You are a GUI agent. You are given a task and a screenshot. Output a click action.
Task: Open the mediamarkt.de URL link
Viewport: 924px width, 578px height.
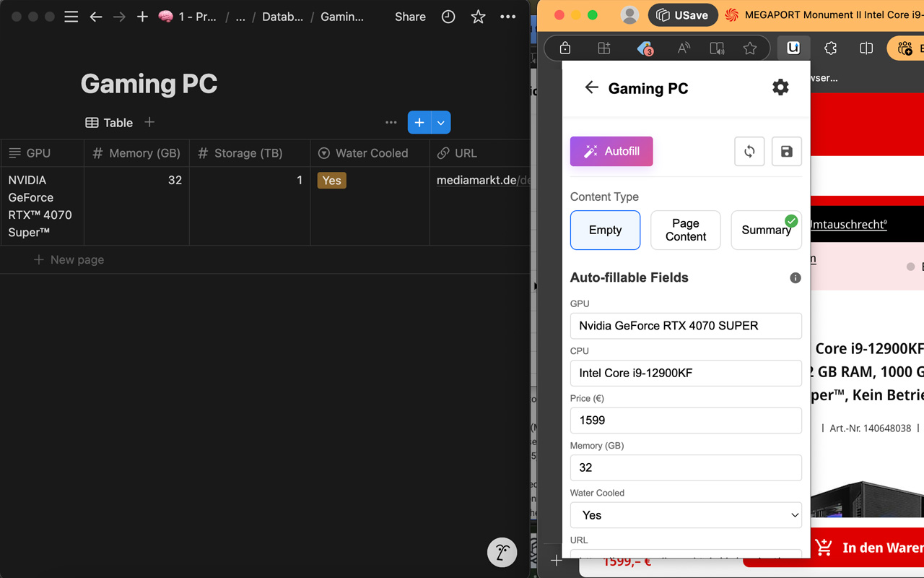point(483,181)
